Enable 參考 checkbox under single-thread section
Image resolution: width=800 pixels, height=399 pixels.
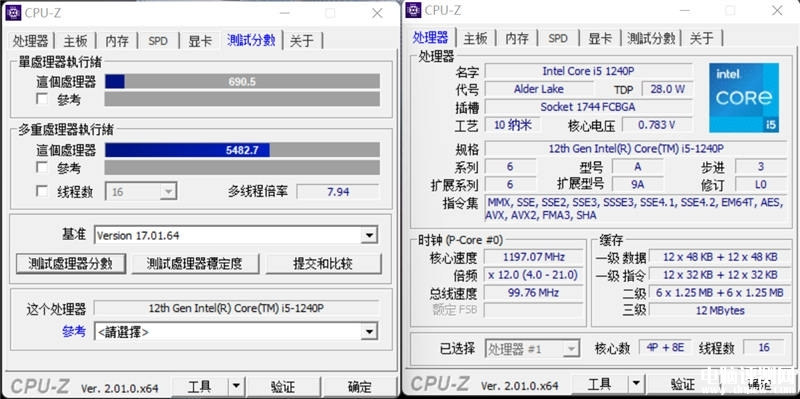click(x=42, y=98)
